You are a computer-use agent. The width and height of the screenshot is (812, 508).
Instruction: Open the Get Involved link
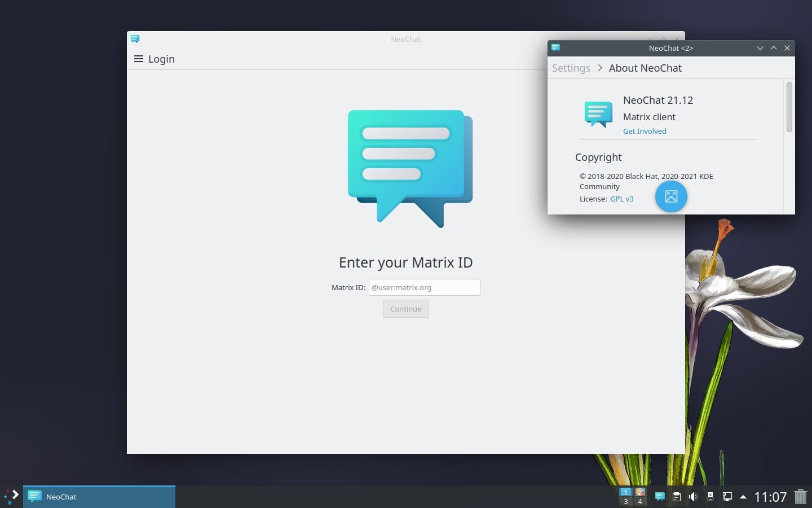tap(645, 131)
